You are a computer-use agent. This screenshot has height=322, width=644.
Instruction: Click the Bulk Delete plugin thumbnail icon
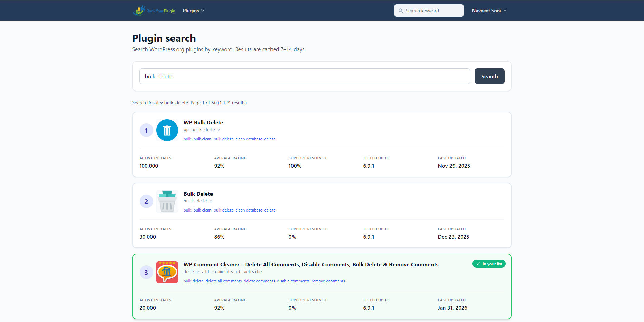click(x=167, y=201)
